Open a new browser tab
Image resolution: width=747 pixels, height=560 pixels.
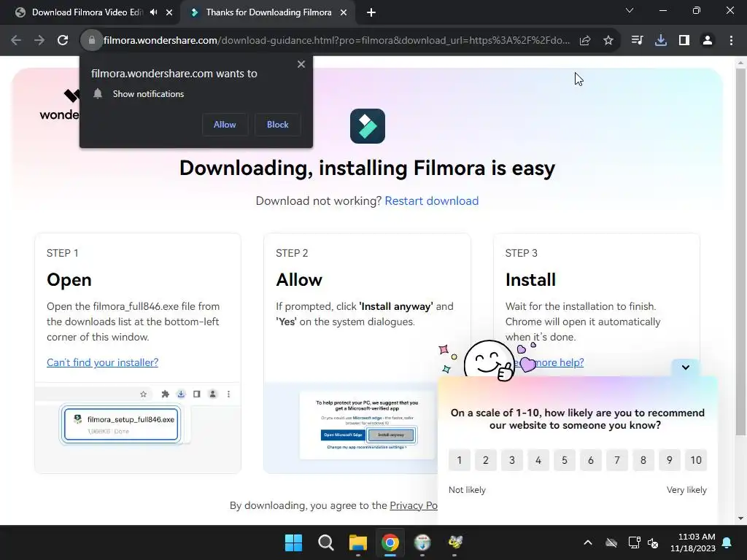[371, 12]
